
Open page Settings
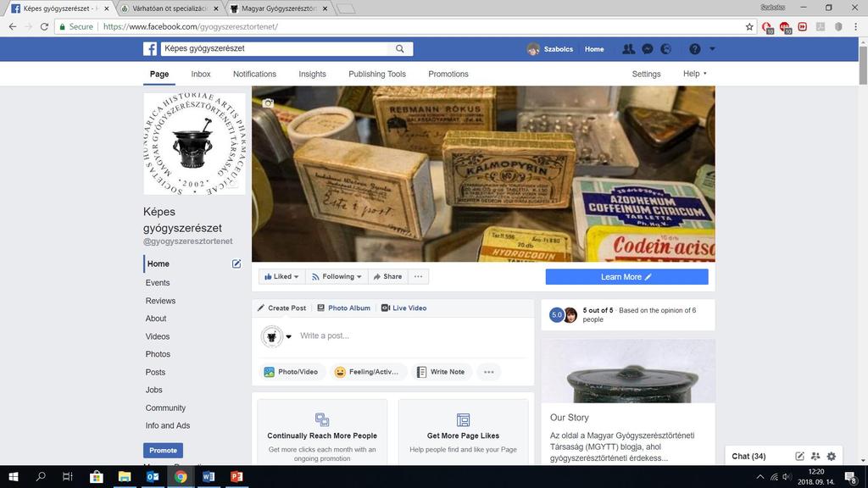(x=646, y=75)
